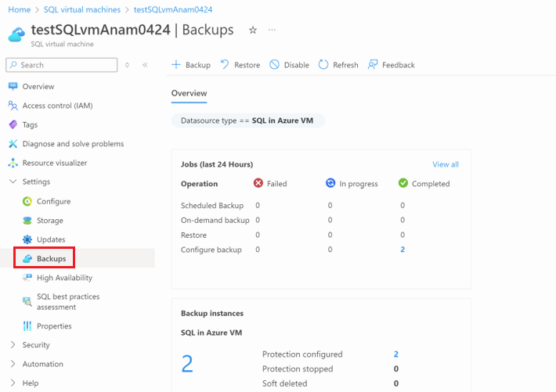The image size is (556, 392).
Task: Collapse the Settings section
Action: pos(13,182)
